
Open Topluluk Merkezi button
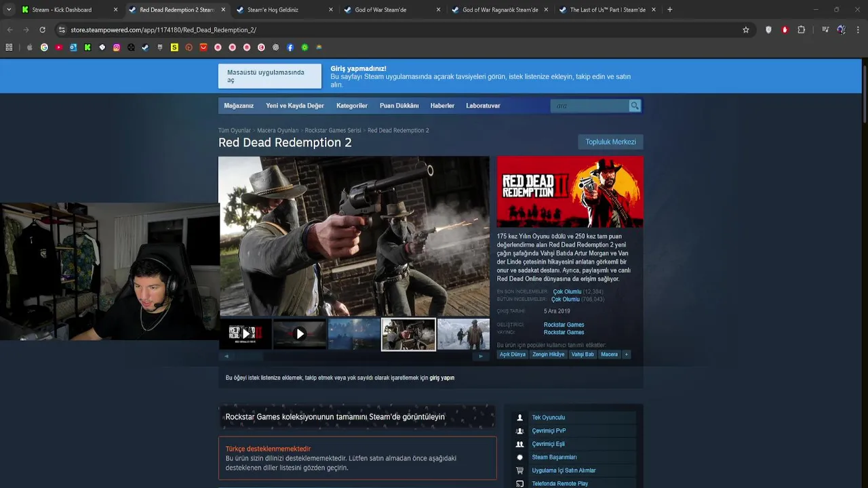[x=610, y=142]
